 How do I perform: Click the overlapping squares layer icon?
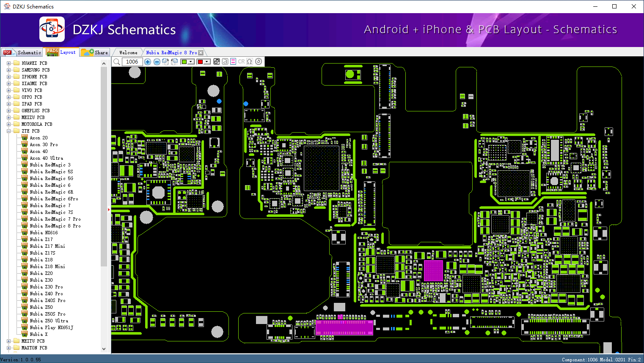[x=217, y=62]
